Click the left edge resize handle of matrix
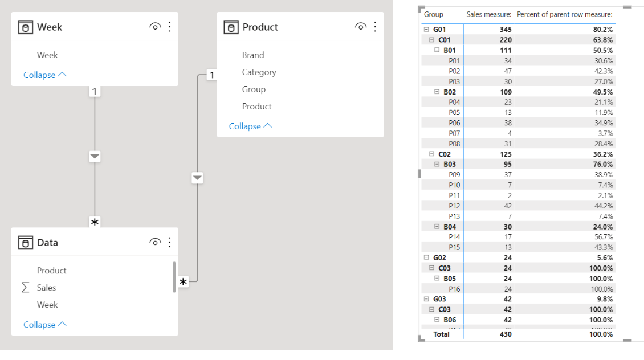This screenshot has height=360, width=644. (x=419, y=174)
